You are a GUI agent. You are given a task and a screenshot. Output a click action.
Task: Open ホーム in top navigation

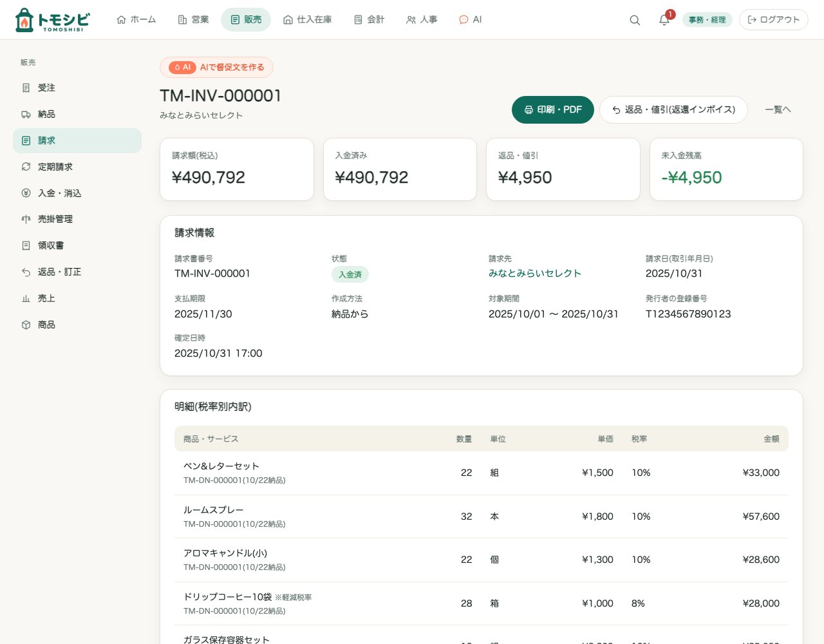(136, 20)
